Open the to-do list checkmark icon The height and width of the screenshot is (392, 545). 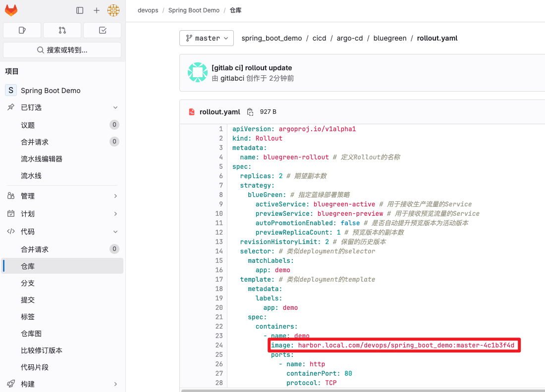coord(102,30)
